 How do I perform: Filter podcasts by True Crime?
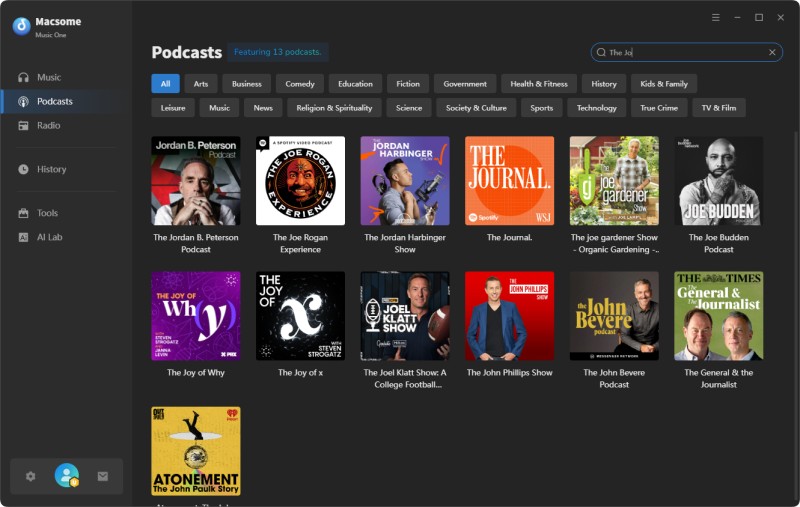(x=659, y=108)
